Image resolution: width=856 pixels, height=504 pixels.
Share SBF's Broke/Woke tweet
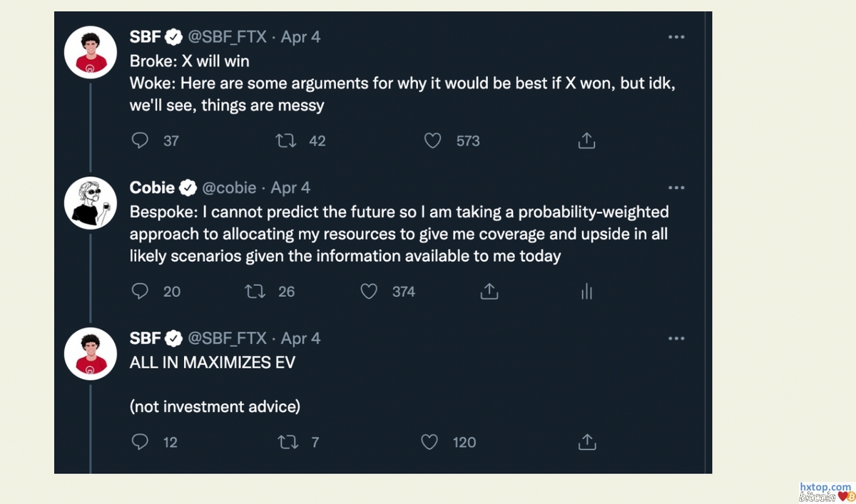click(586, 140)
